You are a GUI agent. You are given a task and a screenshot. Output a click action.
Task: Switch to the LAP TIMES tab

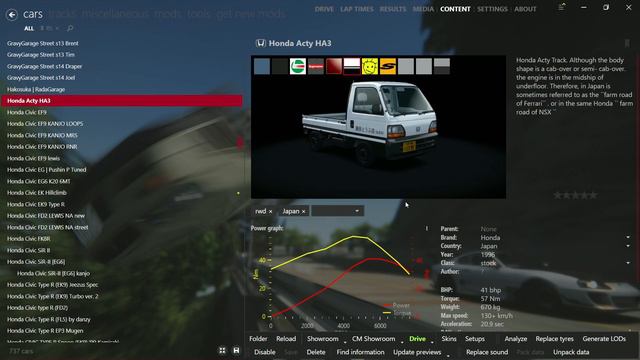point(357,9)
